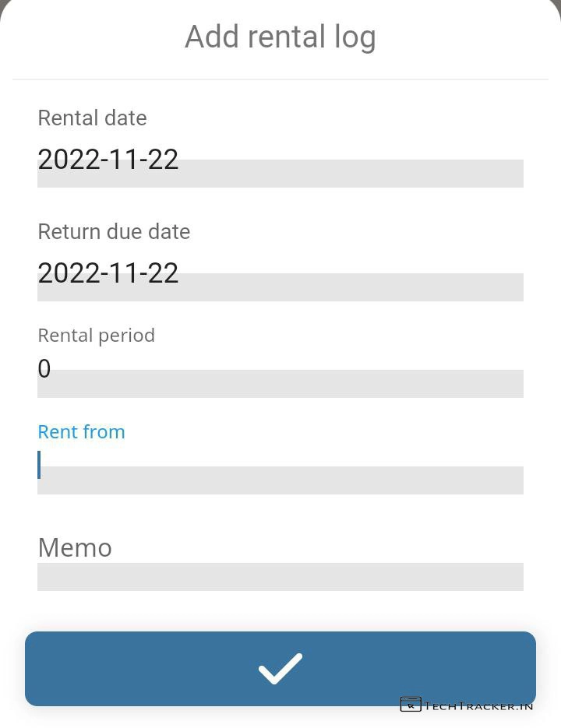561x728 pixels.
Task: Click the TechTracker.in watermark text
Action: [478, 705]
